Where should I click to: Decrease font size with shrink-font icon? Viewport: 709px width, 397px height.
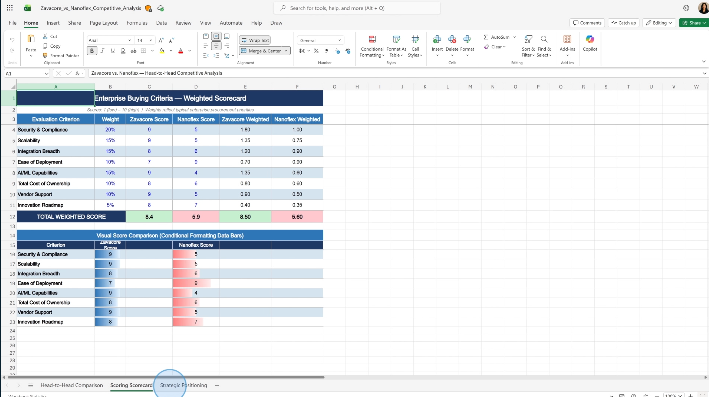pos(171,40)
